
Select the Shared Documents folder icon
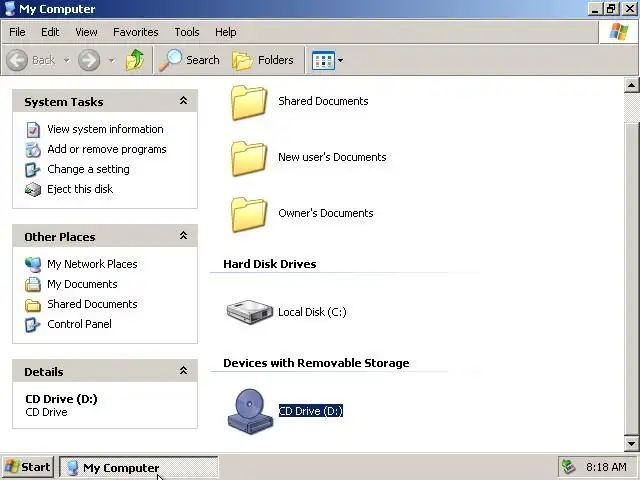click(x=249, y=102)
